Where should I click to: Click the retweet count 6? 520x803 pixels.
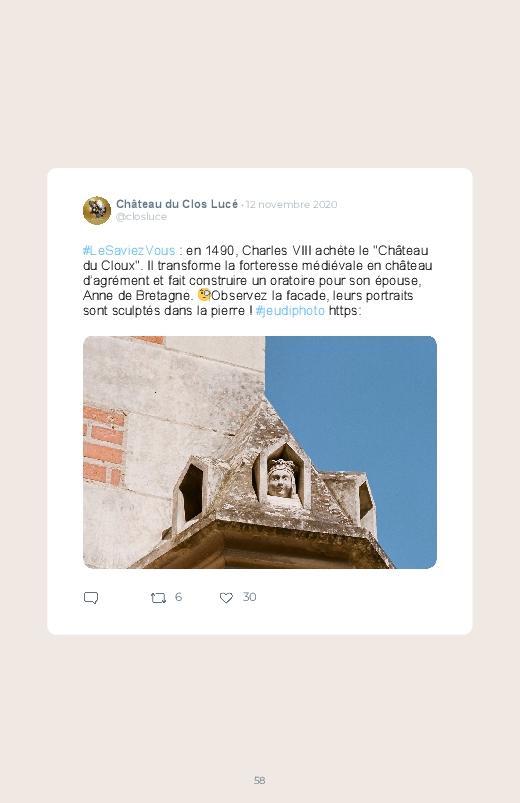click(178, 597)
